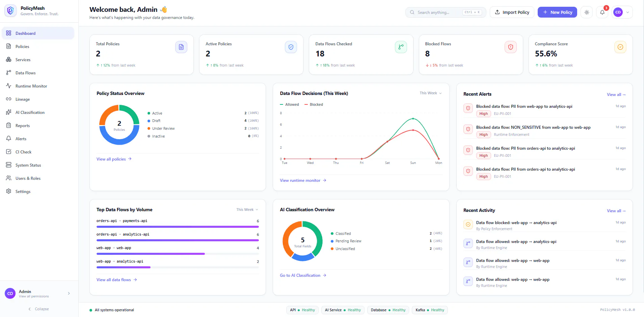Click the Sunday peak point on Allowed line
644x317 pixels.
[413, 119]
